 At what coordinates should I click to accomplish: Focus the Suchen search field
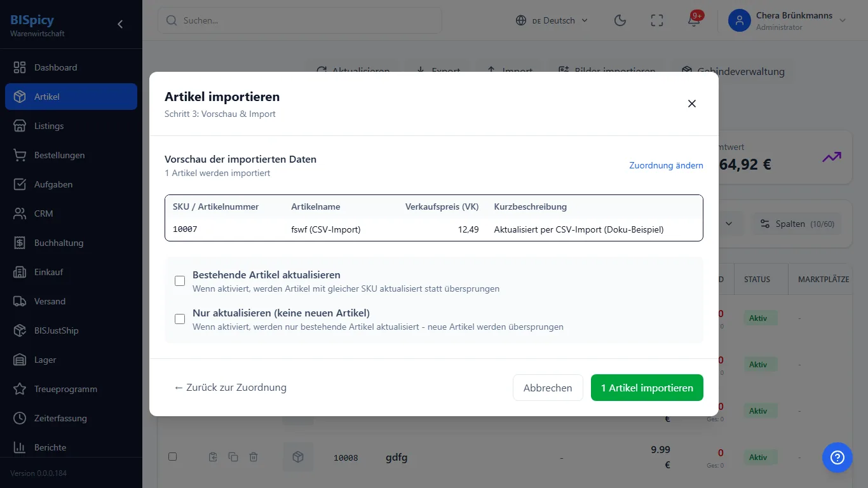(300, 20)
